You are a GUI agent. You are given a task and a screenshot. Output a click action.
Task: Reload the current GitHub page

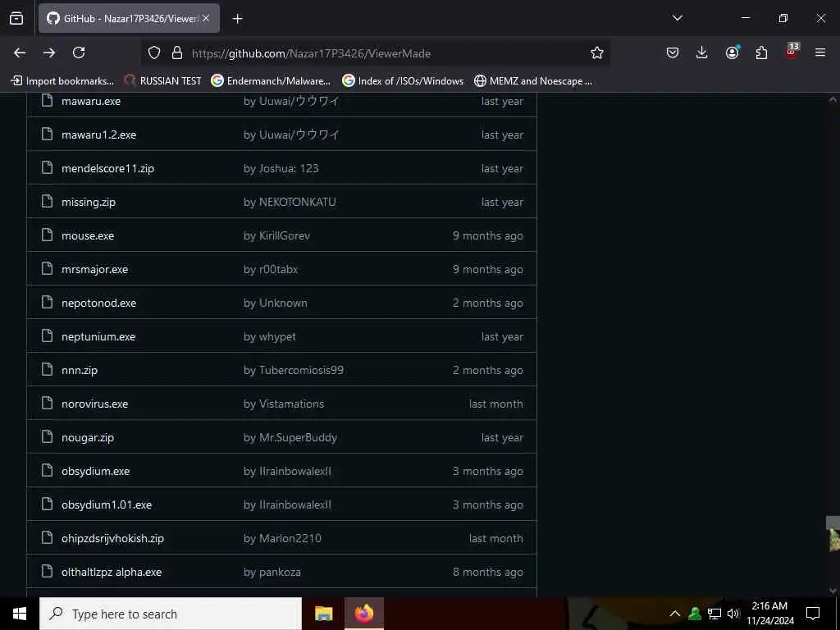[79, 52]
